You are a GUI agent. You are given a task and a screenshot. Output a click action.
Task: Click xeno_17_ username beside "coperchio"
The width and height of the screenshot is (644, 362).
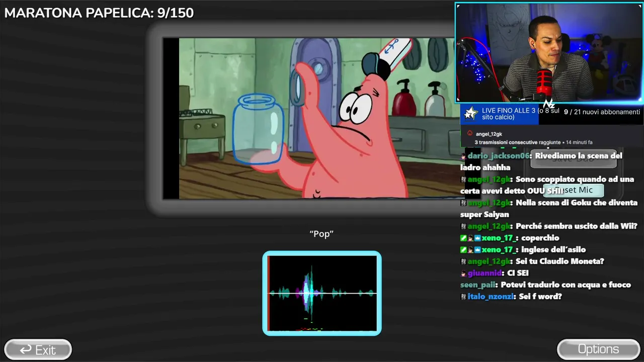(500, 238)
